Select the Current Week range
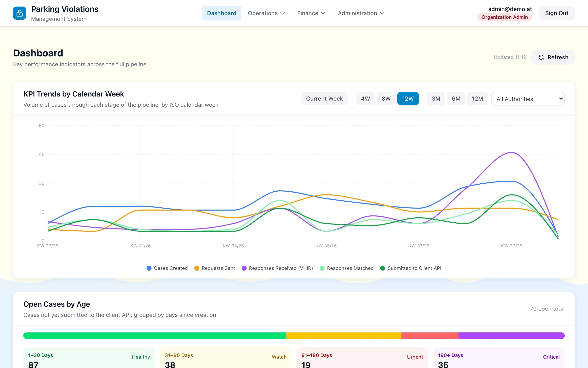The image size is (588, 368). 324,99
